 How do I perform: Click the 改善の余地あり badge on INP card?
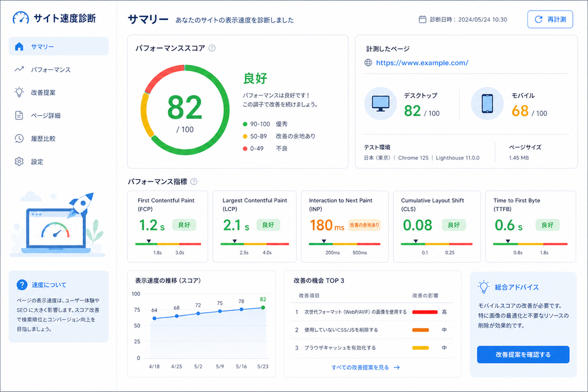coord(365,225)
